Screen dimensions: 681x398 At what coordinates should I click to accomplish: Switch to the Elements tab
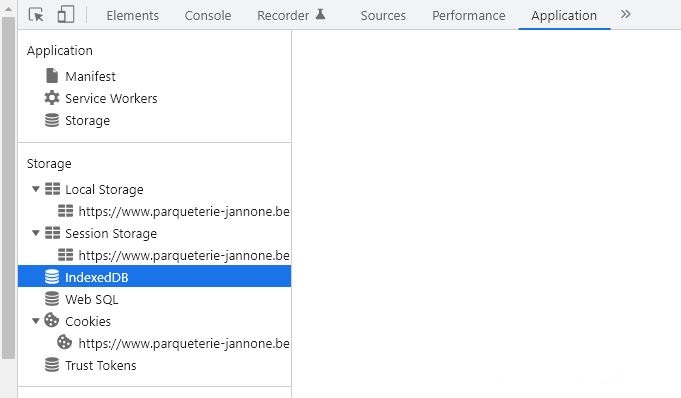132,15
